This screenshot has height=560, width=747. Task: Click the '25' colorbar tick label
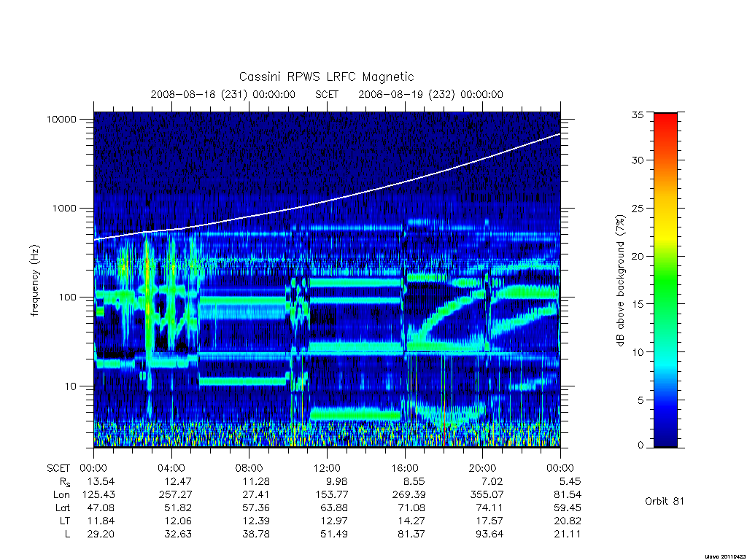[x=637, y=208]
